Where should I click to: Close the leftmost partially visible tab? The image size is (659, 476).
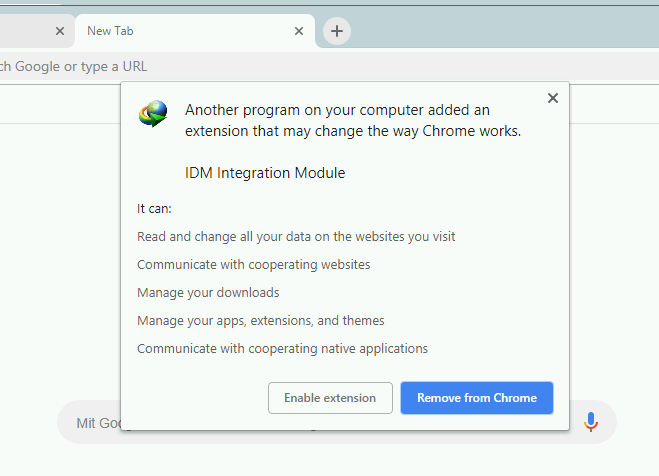coord(60,31)
